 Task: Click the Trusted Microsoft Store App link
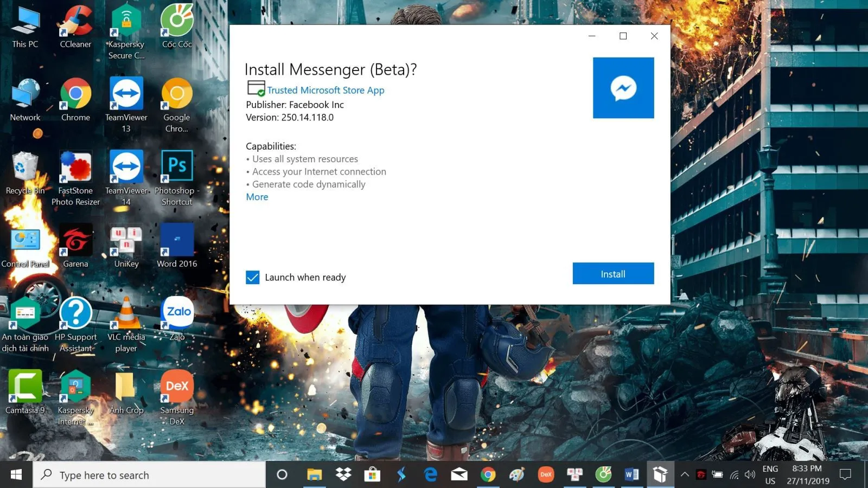325,90
